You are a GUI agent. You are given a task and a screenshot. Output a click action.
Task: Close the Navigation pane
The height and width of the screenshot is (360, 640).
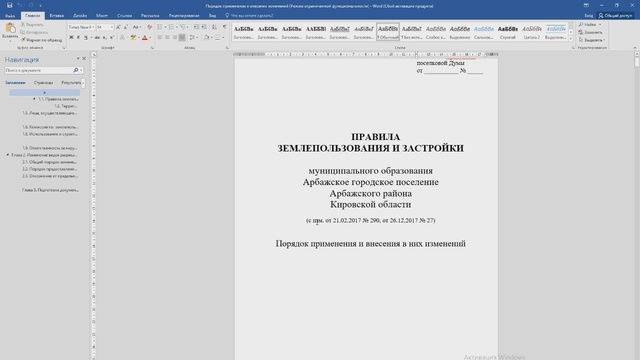point(84,59)
